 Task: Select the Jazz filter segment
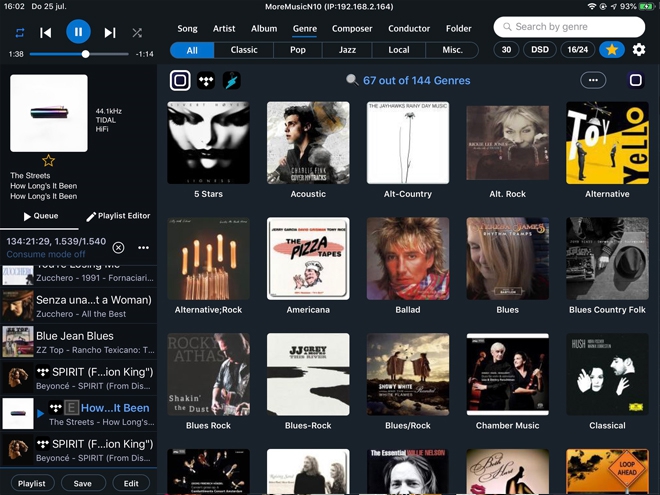(x=347, y=50)
